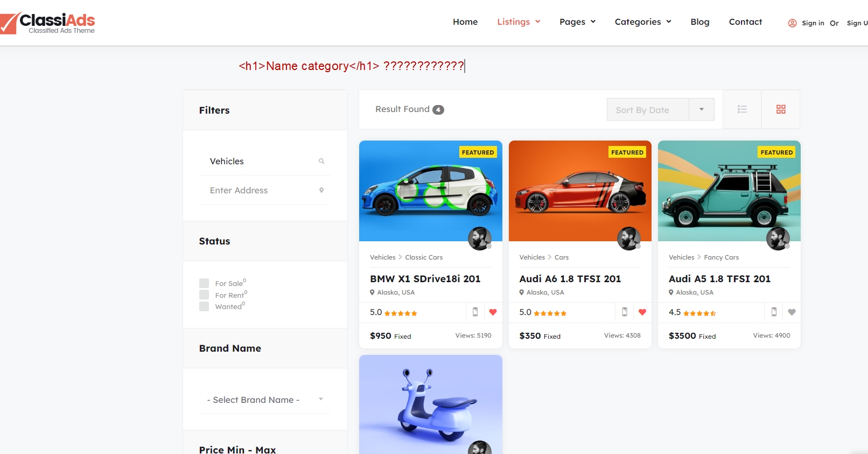Click the ClassiAds logo
Image resolution: width=868 pixels, height=454 pixels.
pyautogui.click(x=48, y=23)
